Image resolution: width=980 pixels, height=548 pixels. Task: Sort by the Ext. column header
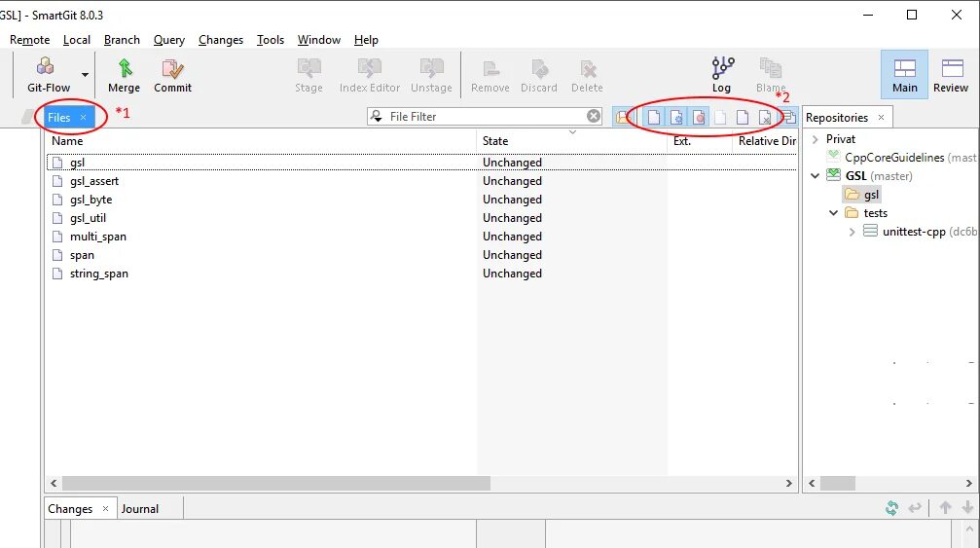click(700, 141)
